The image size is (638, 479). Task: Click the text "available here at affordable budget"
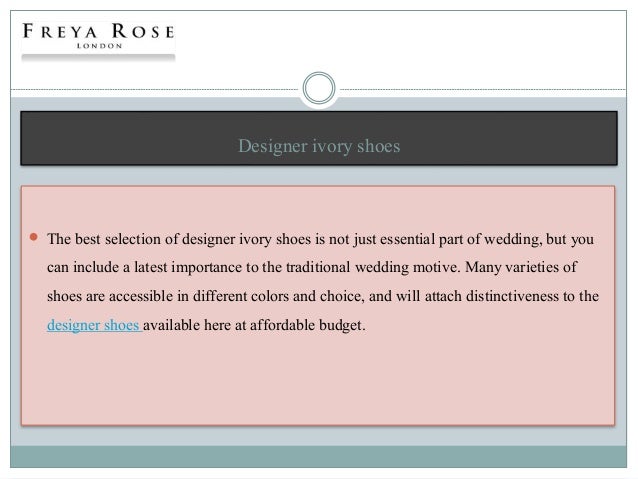(x=258, y=324)
